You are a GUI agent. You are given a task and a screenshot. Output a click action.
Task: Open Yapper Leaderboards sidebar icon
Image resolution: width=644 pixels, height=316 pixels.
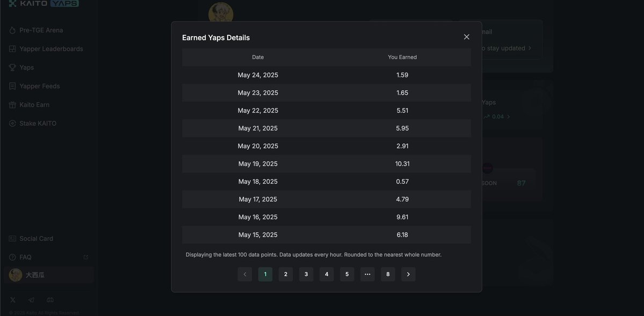tap(12, 49)
